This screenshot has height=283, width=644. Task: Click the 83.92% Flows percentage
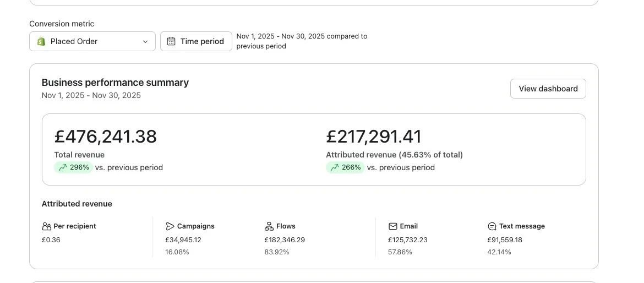(x=277, y=252)
